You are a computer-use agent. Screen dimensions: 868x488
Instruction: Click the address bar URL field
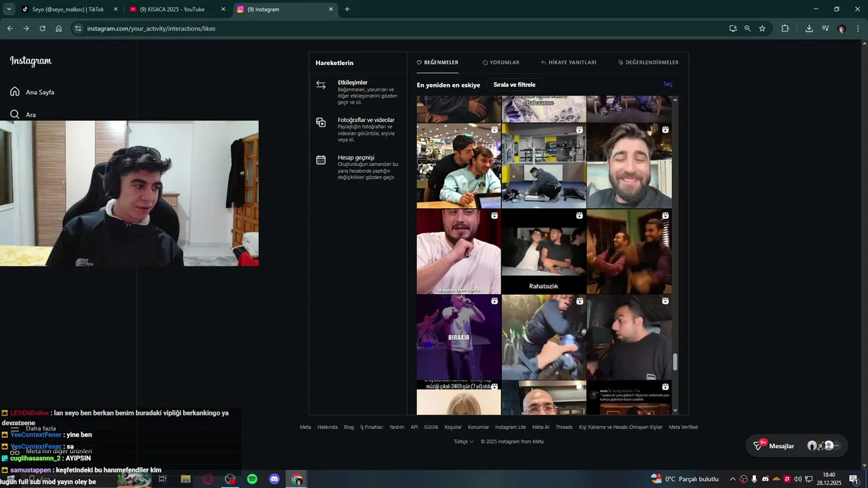click(x=400, y=28)
